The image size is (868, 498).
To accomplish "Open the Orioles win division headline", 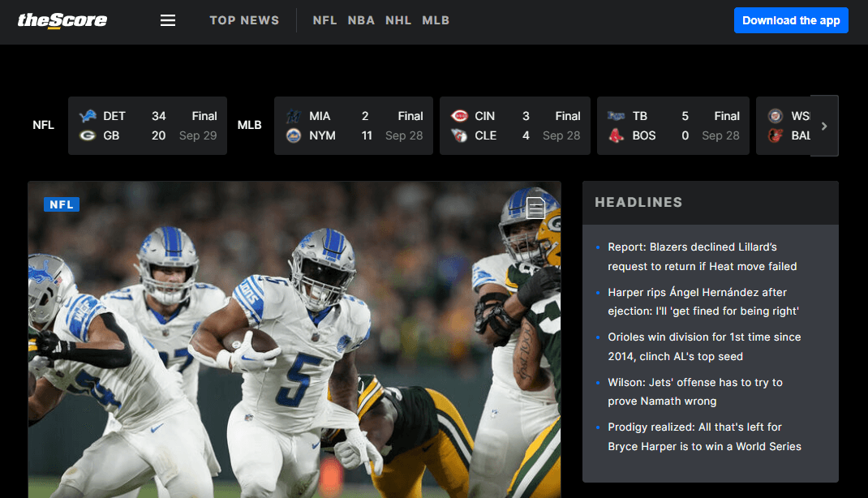I will pos(703,346).
